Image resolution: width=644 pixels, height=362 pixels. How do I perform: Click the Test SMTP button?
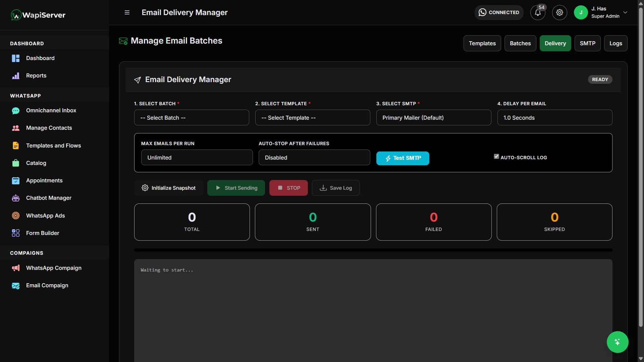pyautogui.click(x=403, y=158)
